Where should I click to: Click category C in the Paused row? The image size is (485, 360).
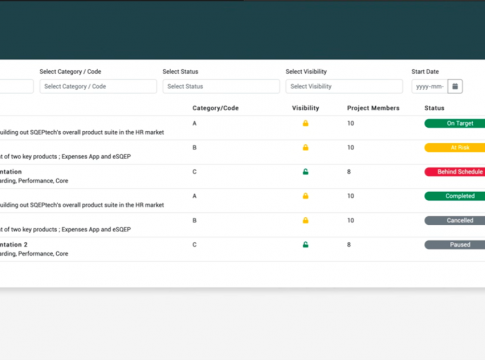[x=194, y=245]
